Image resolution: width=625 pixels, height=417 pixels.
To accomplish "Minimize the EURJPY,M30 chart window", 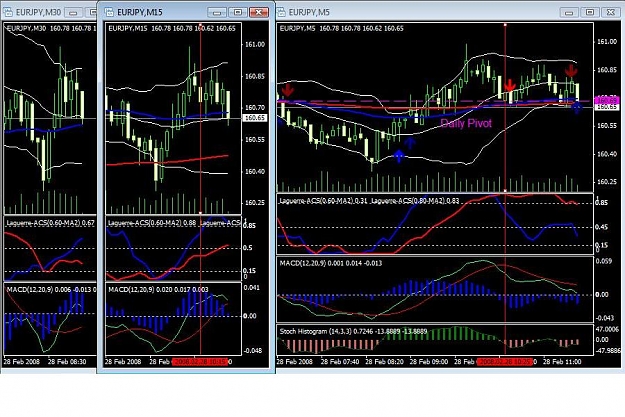I will (73, 13).
